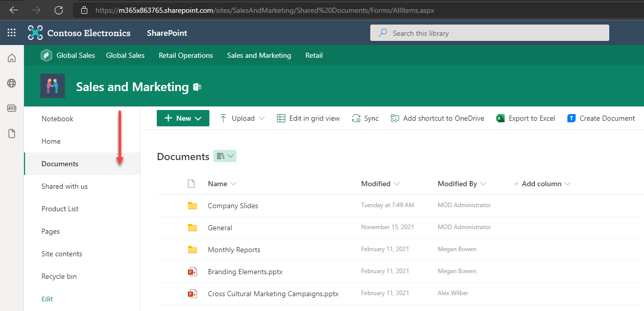Select the Home icon in the left rail
Image resolution: width=644 pixels, height=311 pixels.
11,58
